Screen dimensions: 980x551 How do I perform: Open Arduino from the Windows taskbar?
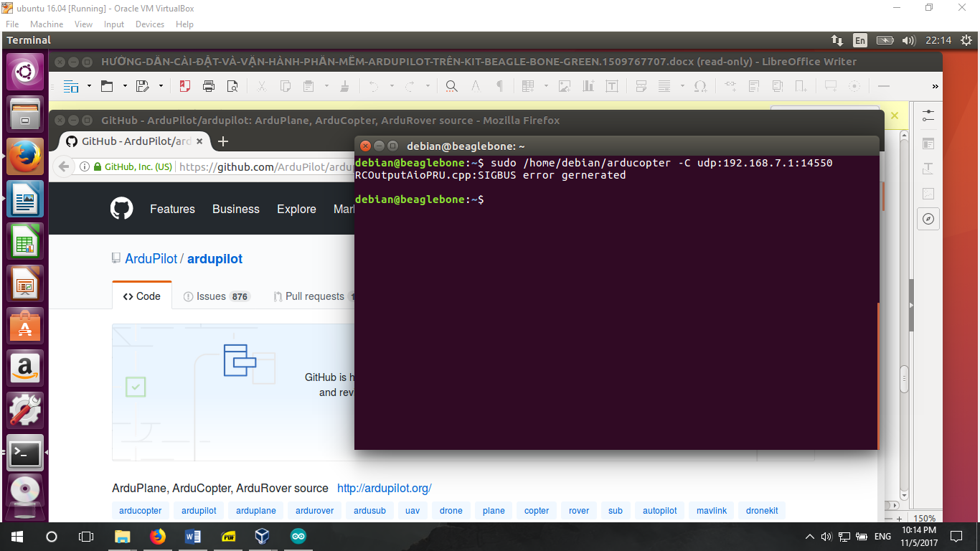tap(298, 536)
